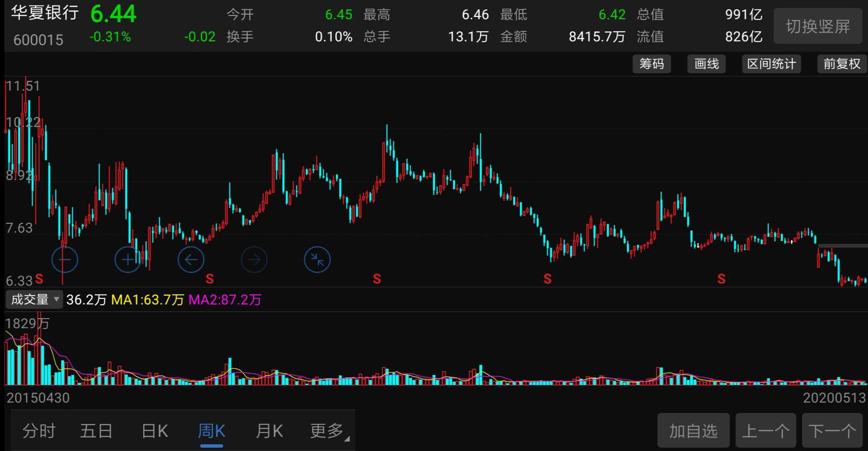The image size is (868, 451).
Task: Open 区间统计 range statistics
Action: tap(771, 64)
